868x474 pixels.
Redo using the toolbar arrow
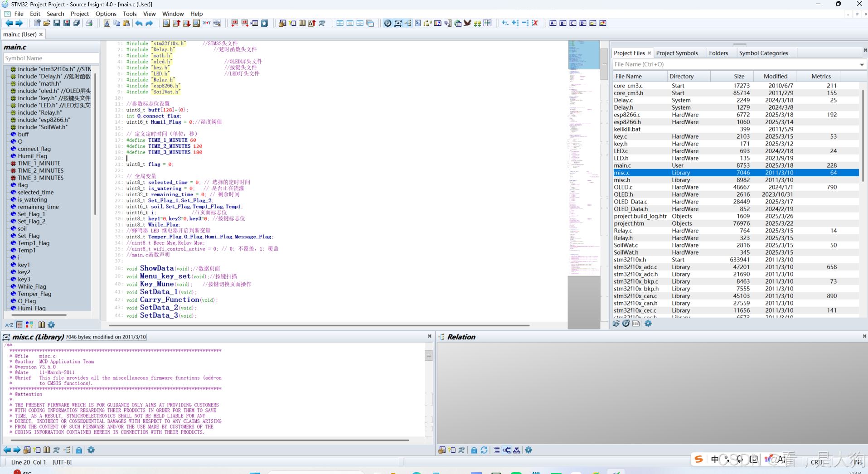coord(149,23)
